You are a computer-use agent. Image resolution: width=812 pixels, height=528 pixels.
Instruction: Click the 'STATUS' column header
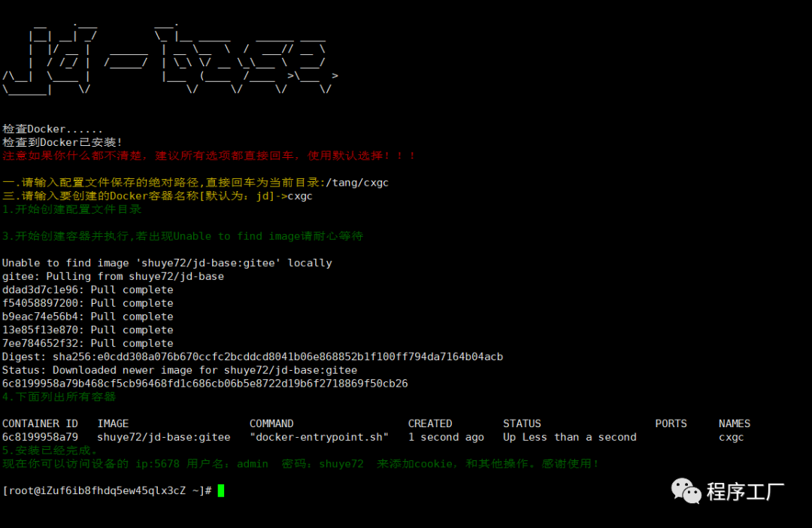click(522, 424)
